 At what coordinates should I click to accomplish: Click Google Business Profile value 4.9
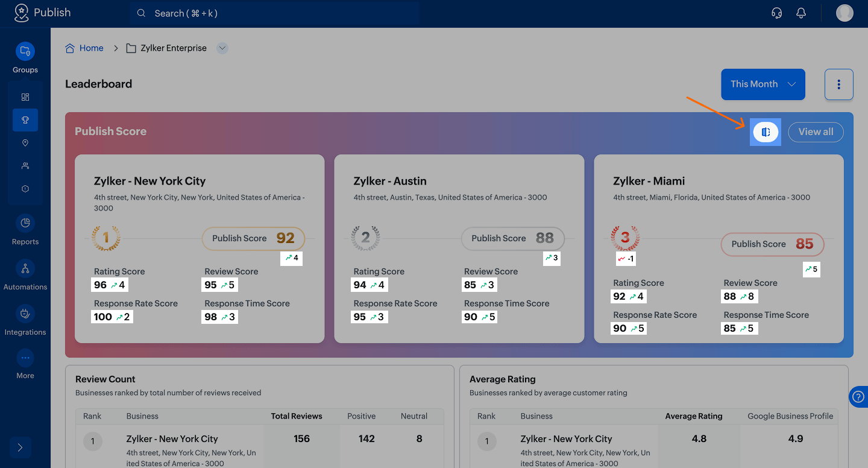(796, 439)
